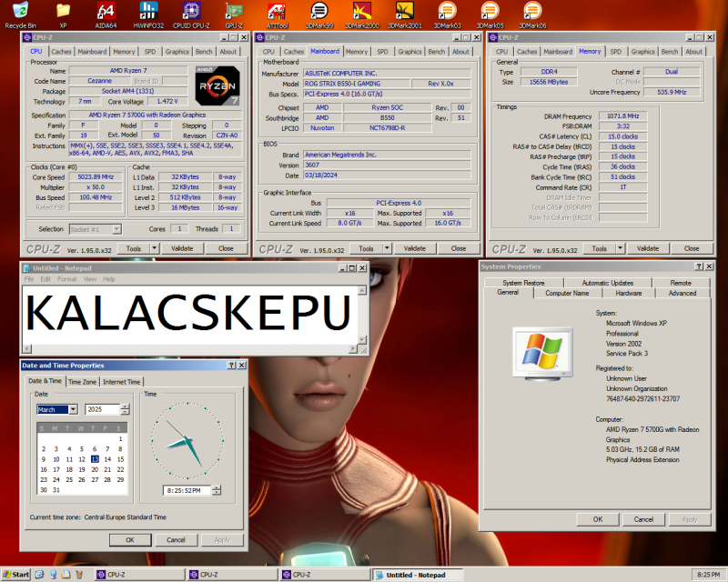Open the month dropdown showing March
This screenshot has width=728, height=582.
73,409
